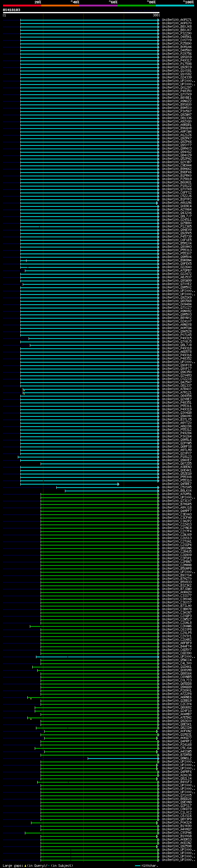The image size is (197, 868).
Task: Click label UniRef100_Q10S81
Action: coord(176,71)
